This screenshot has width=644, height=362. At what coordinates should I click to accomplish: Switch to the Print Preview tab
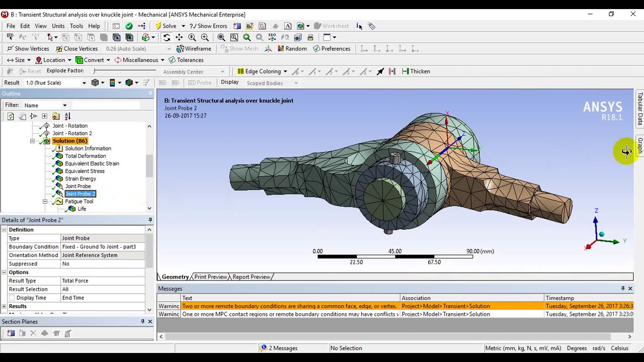tap(211, 277)
